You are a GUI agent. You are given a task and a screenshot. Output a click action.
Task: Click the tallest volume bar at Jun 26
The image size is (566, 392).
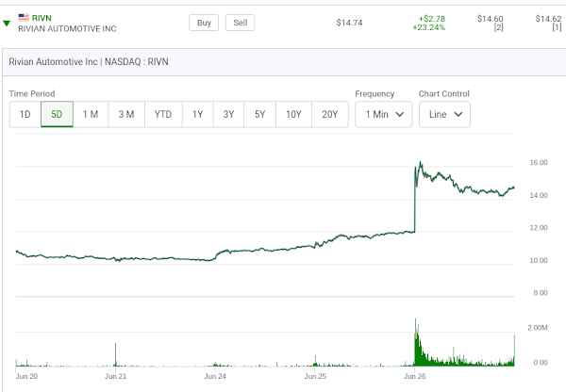415,342
